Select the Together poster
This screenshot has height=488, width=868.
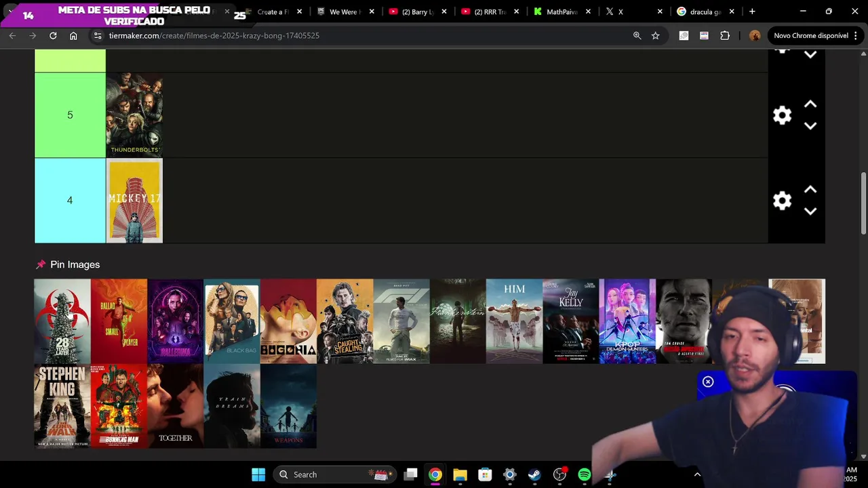(175, 406)
